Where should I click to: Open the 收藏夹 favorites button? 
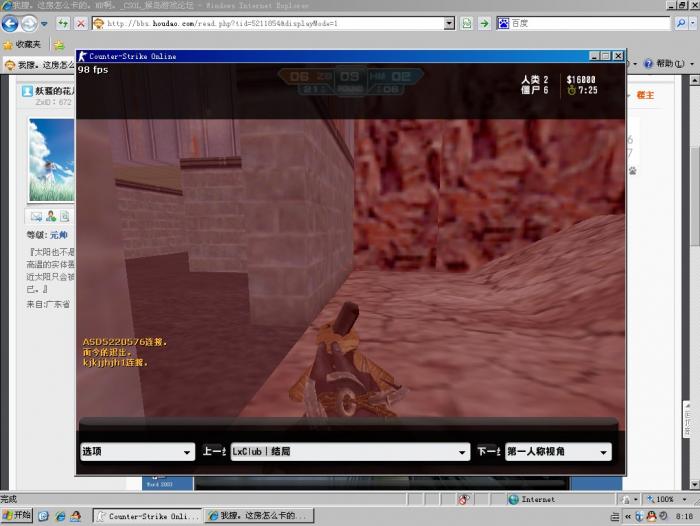(x=22, y=44)
